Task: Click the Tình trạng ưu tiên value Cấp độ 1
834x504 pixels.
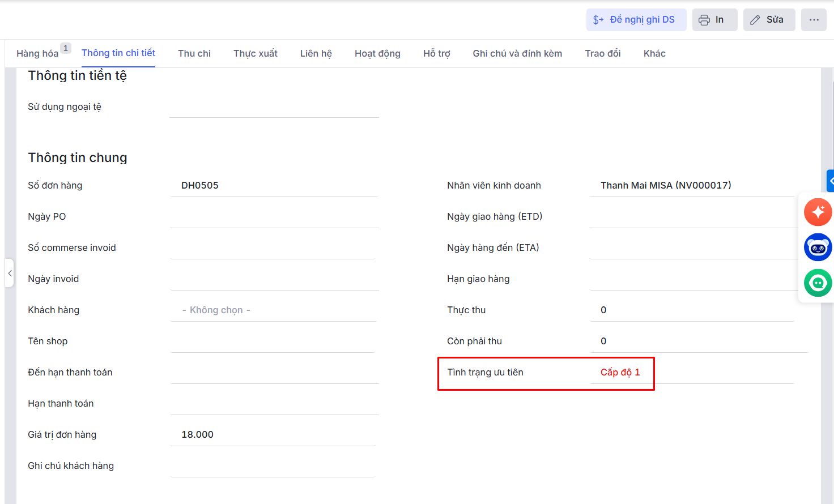Action: pyautogui.click(x=620, y=372)
